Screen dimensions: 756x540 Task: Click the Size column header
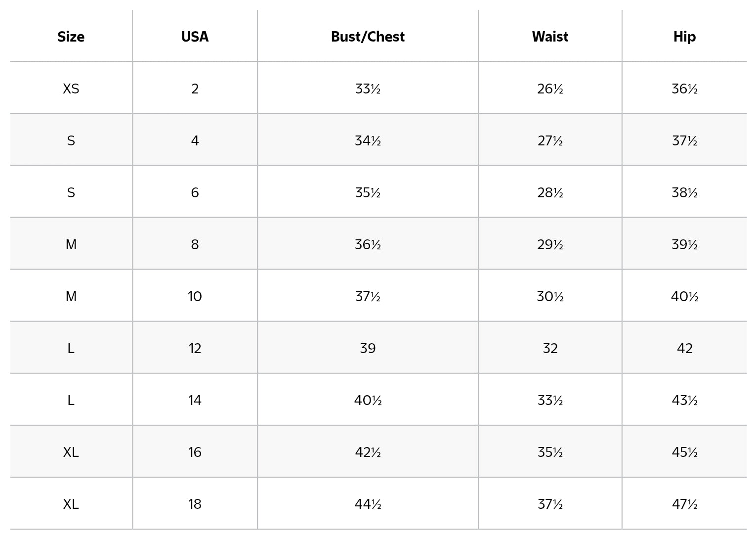71,37
